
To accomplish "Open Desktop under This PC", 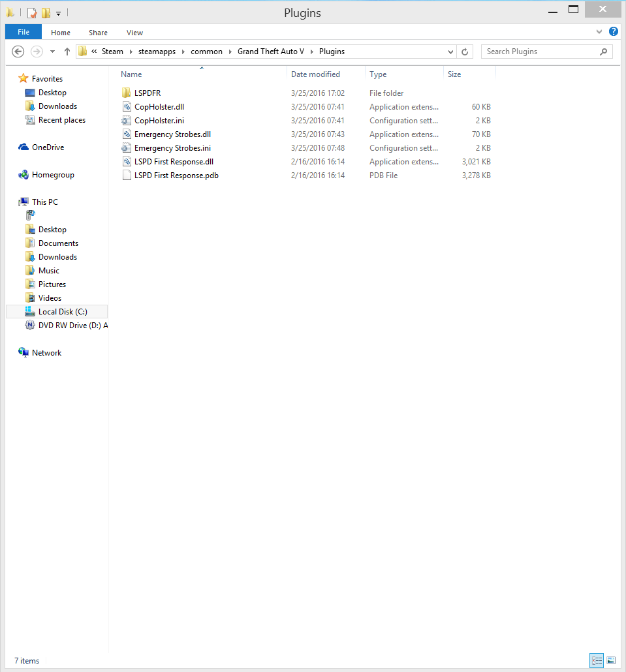I will 52,229.
